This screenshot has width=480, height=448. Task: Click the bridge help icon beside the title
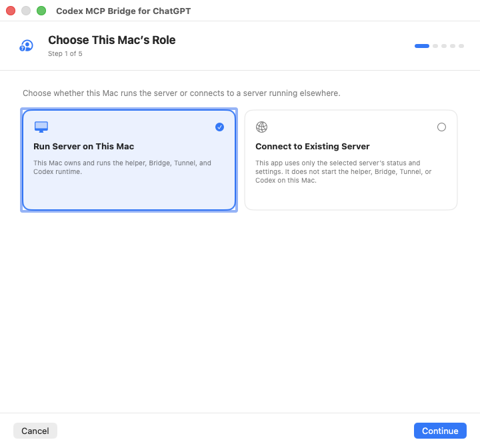[26, 45]
